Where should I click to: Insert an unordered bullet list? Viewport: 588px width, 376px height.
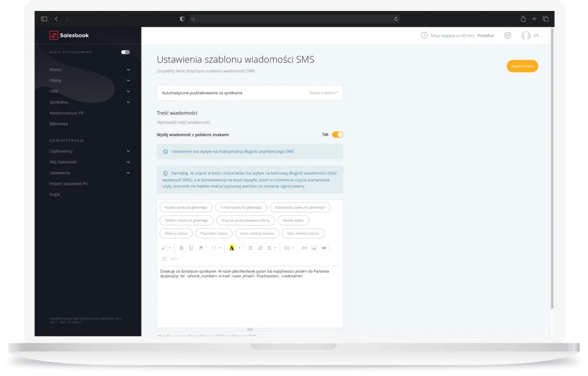(x=250, y=248)
